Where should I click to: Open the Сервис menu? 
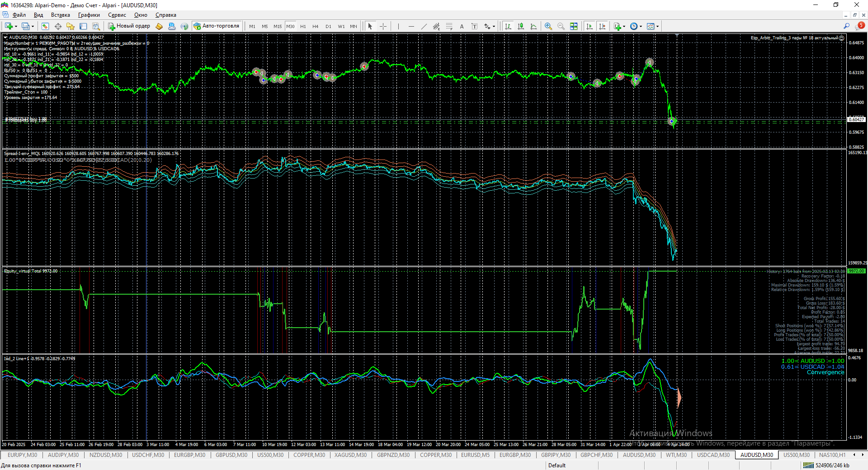(117, 15)
